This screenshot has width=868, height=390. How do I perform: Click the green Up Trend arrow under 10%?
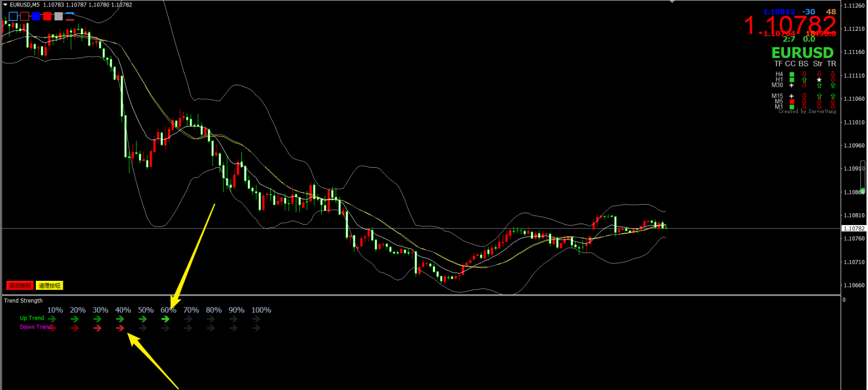(x=52, y=319)
